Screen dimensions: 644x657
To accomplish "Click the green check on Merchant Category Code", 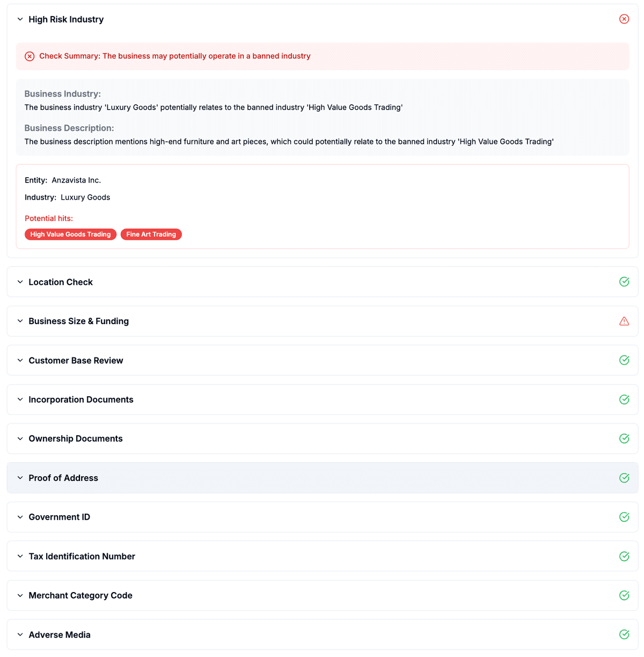I will click(624, 595).
